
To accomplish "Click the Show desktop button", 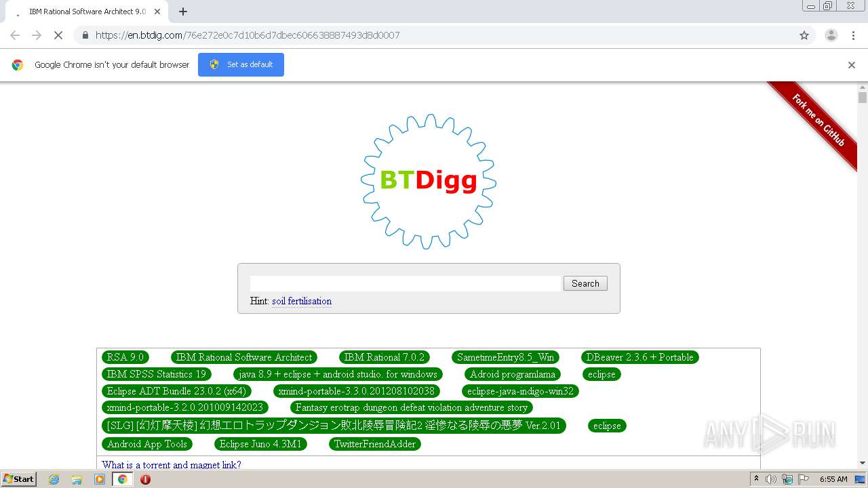I will point(860,479).
